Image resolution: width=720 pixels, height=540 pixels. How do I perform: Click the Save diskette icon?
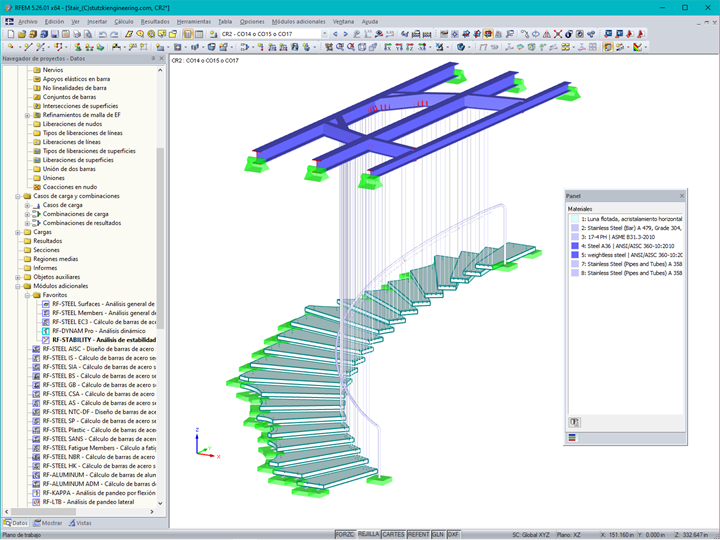[x=55, y=34]
